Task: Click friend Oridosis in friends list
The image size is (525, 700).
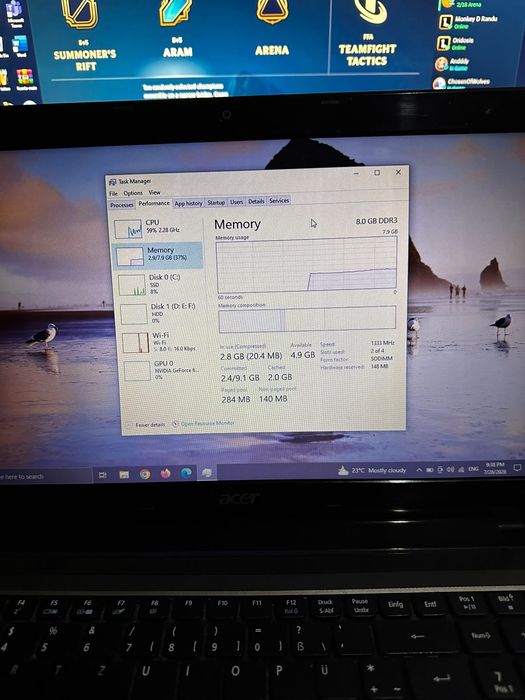Action: 456,43
